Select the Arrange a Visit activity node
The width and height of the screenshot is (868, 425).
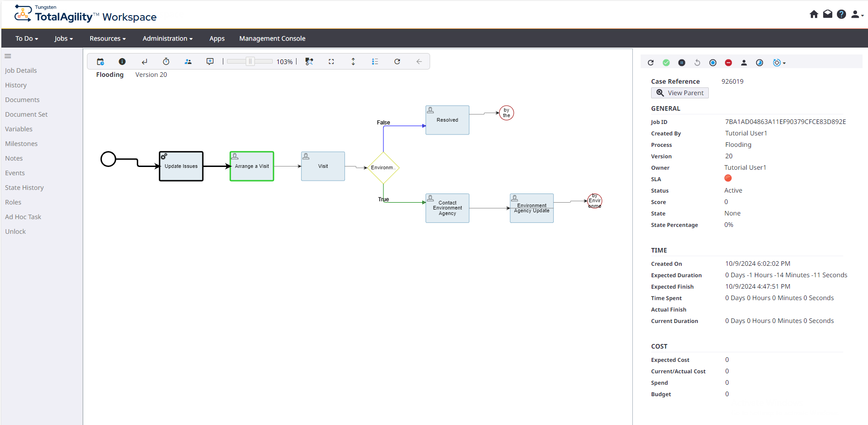pyautogui.click(x=252, y=166)
